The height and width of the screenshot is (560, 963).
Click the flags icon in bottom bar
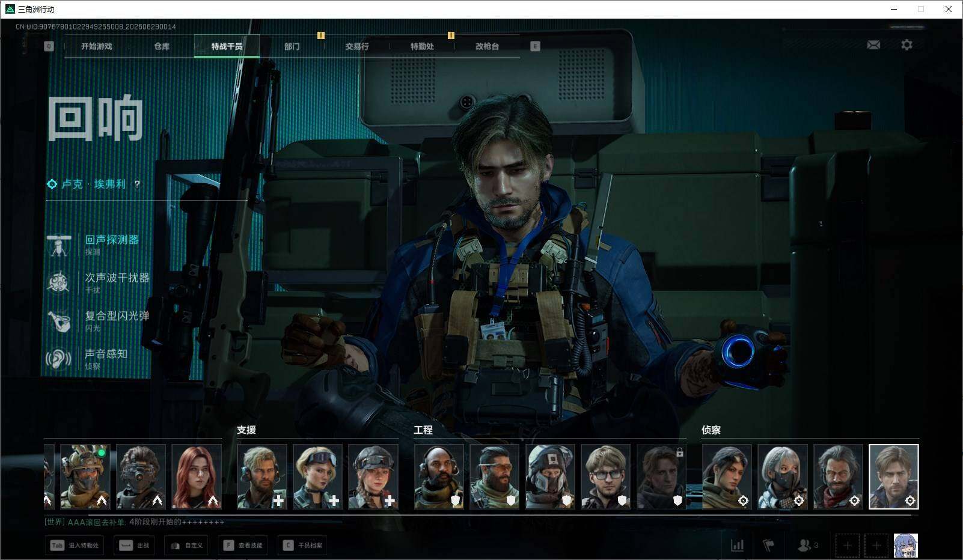pyautogui.click(x=769, y=545)
